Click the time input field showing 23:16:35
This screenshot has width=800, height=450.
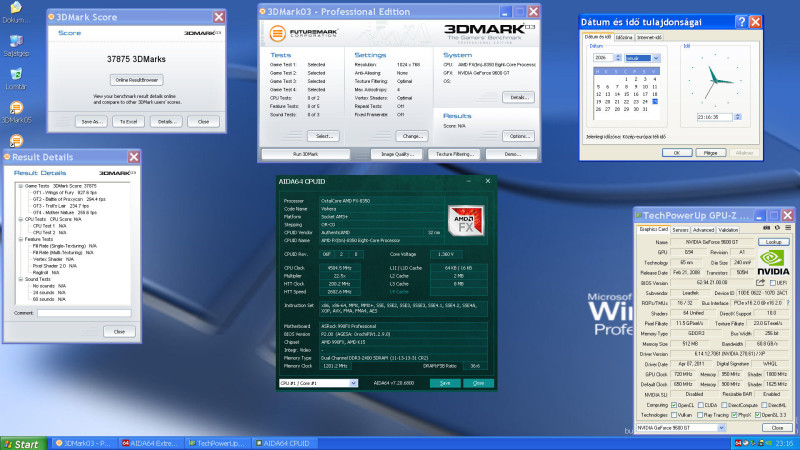point(714,117)
